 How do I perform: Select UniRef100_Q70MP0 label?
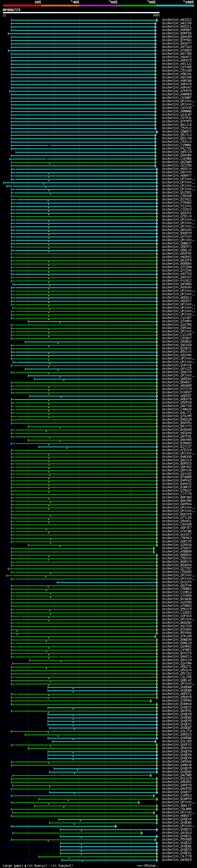click(177, 321)
